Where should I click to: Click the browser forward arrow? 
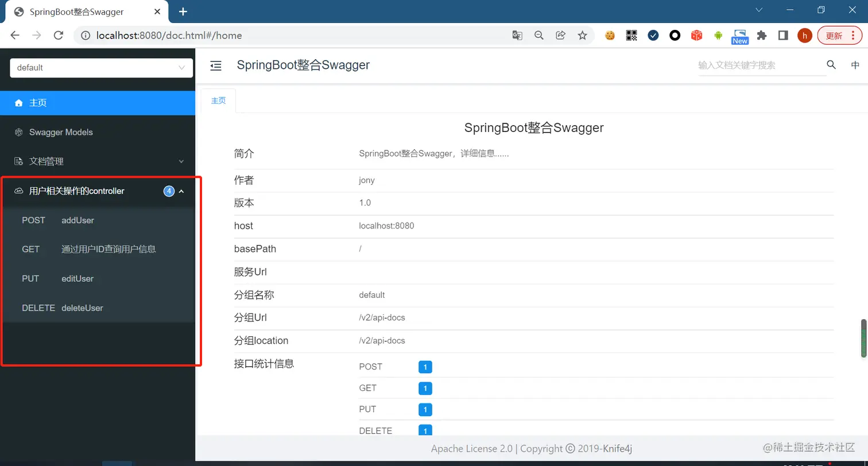(x=37, y=35)
